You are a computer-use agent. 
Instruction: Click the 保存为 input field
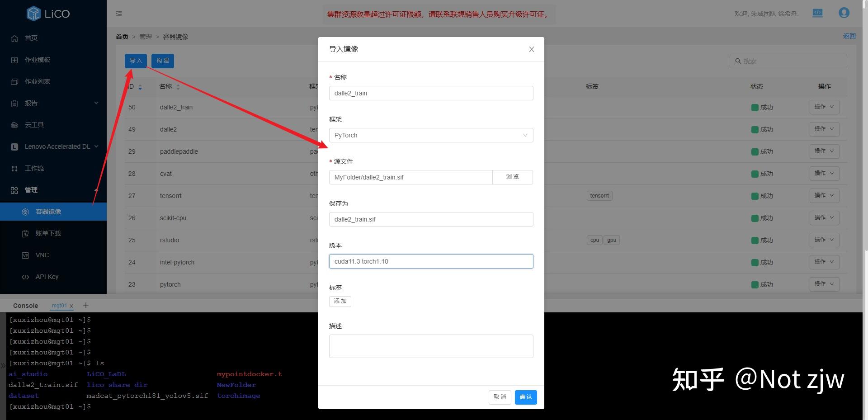431,219
